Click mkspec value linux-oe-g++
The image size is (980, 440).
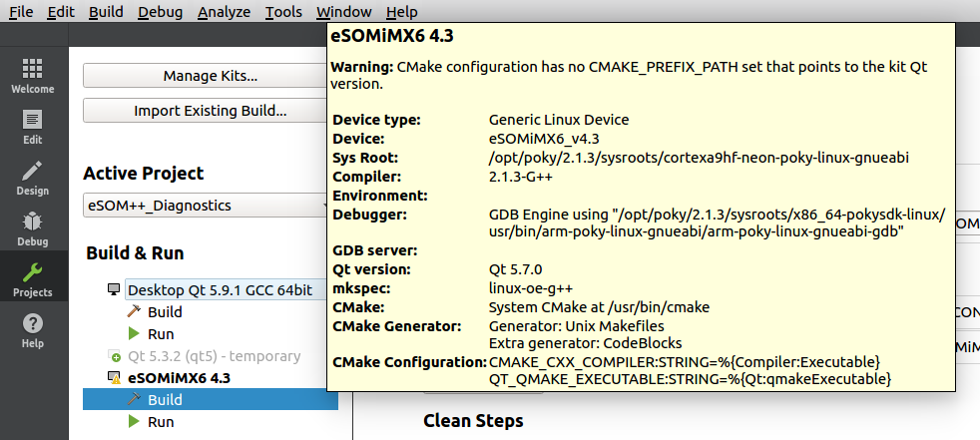[x=531, y=288]
